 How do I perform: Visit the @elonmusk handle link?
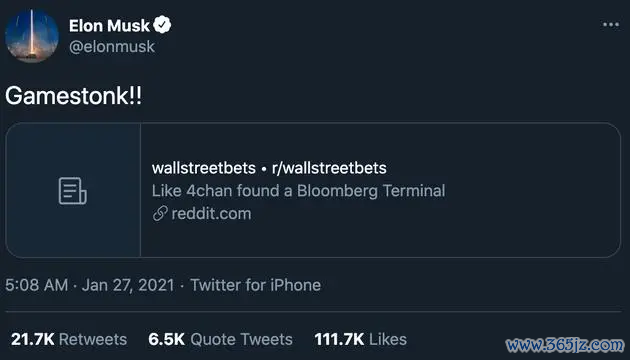[x=112, y=47]
